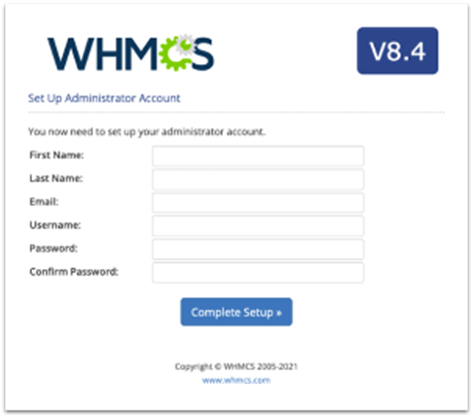473x417 pixels.
Task: Click the Password label
Action: pos(53,248)
